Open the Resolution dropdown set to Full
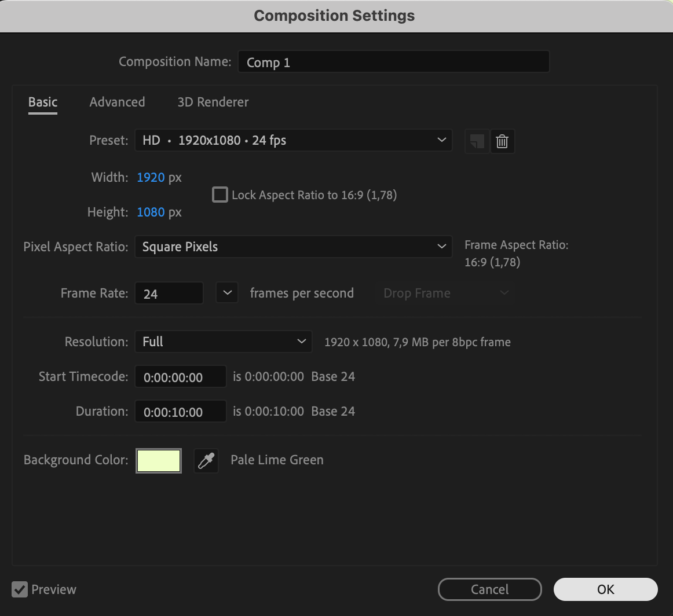The image size is (673, 616). (223, 342)
